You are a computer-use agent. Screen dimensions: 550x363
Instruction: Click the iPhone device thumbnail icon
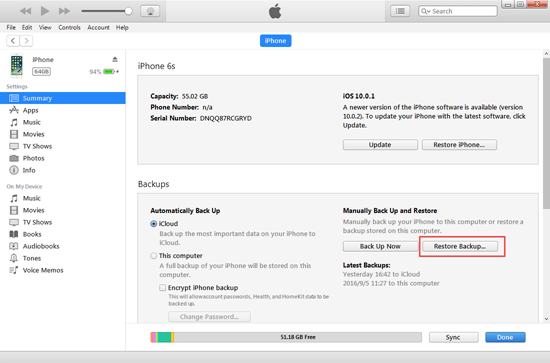point(16,65)
